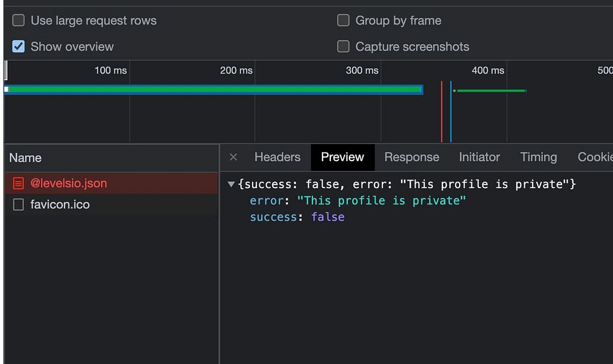Collapse the JSON response object triangle
The image size is (613, 364).
231,184
